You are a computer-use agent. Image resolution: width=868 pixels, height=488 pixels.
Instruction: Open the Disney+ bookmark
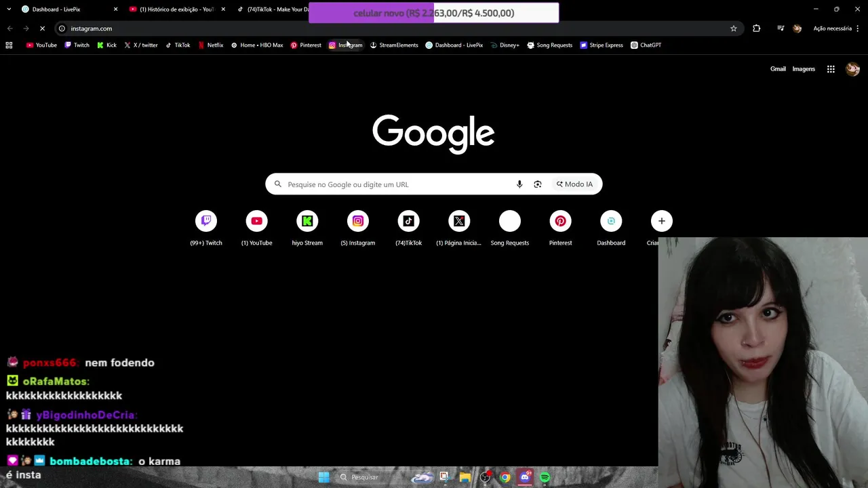[x=505, y=45]
